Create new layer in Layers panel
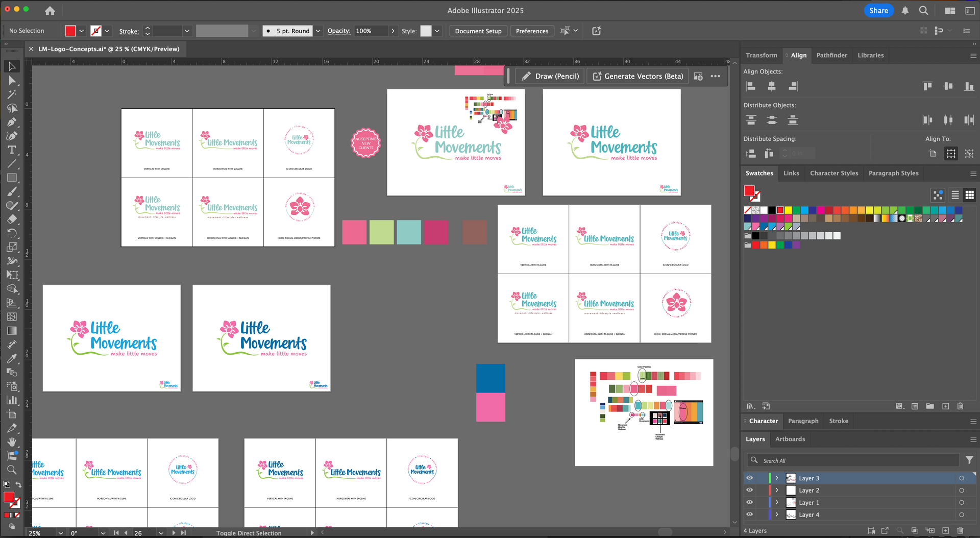 945,531
